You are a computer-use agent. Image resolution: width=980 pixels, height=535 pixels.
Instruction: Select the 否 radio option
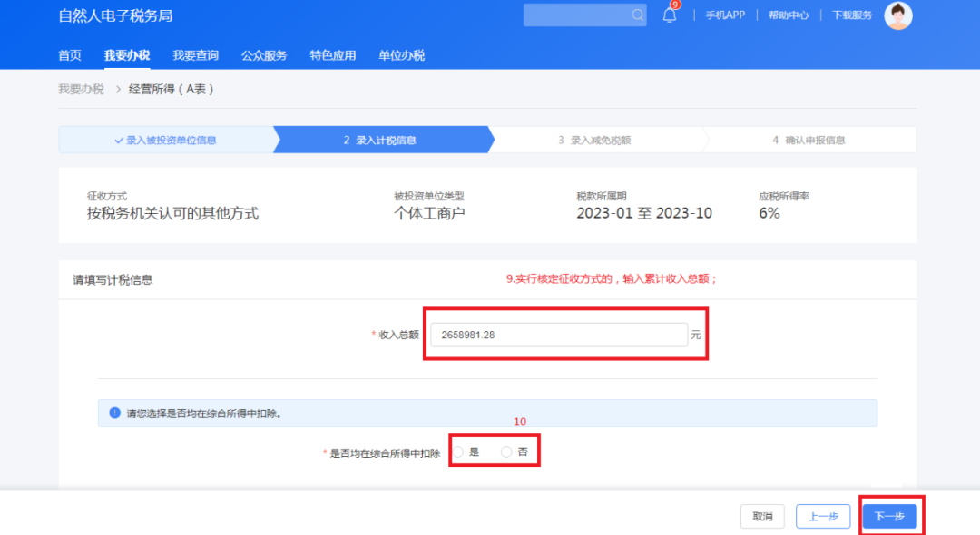pos(506,452)
